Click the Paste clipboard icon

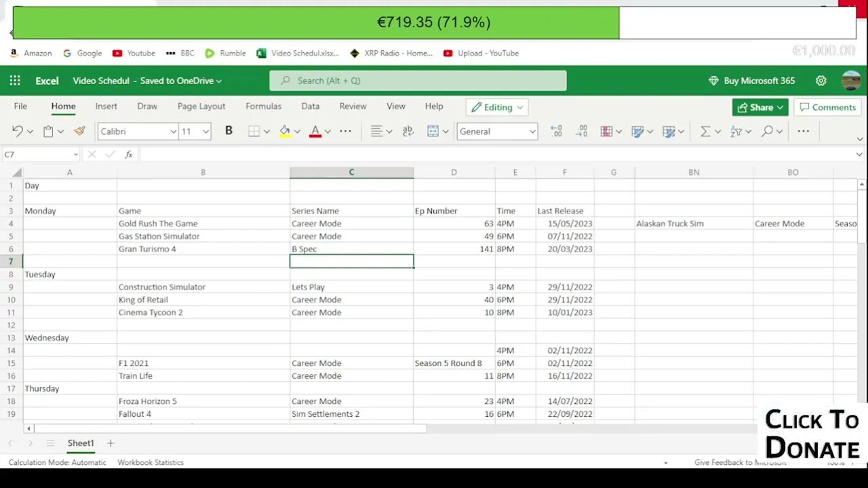click(x=48, y=131)
